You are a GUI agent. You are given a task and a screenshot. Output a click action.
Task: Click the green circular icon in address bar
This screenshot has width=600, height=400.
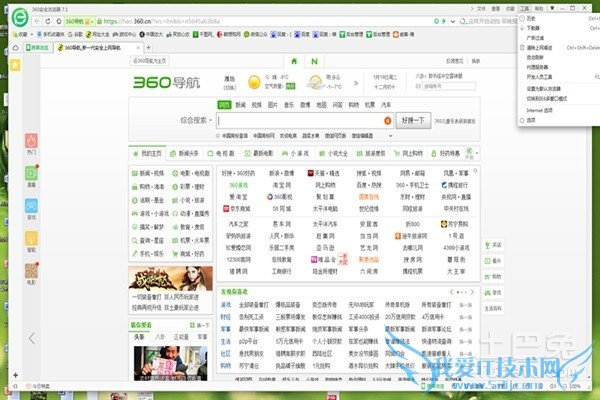tap(436, 21)
